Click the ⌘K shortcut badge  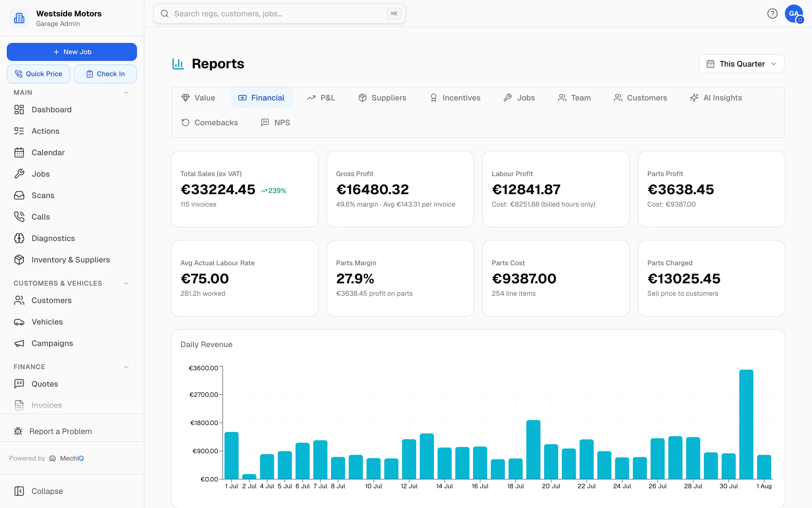[394, 14]
